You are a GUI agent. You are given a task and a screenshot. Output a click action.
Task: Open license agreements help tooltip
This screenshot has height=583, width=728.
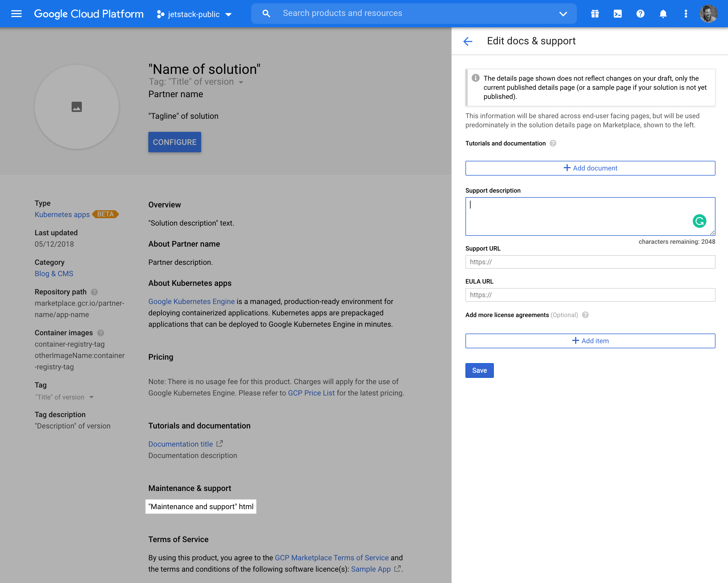click(585, 315)
